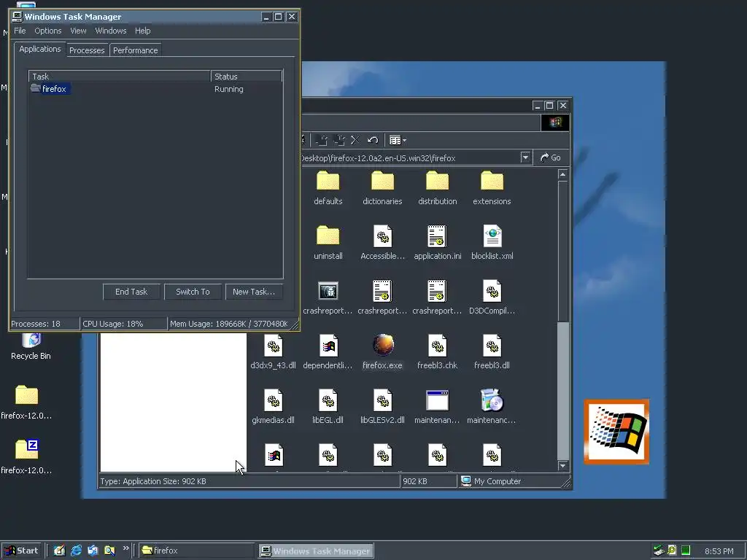Click the Task column header
This screenshot has height=560, width=747.
click(120, 76)
